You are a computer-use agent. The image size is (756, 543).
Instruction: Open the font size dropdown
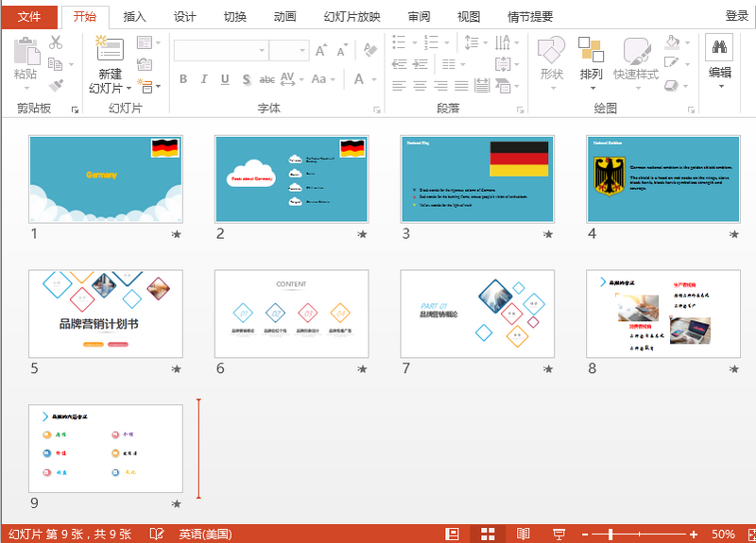point(302,50)
